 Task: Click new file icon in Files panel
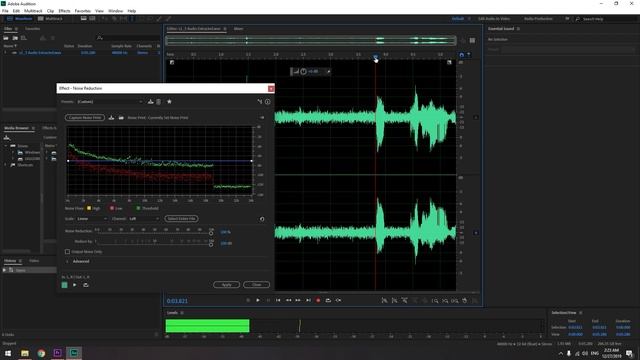[24, 38]
